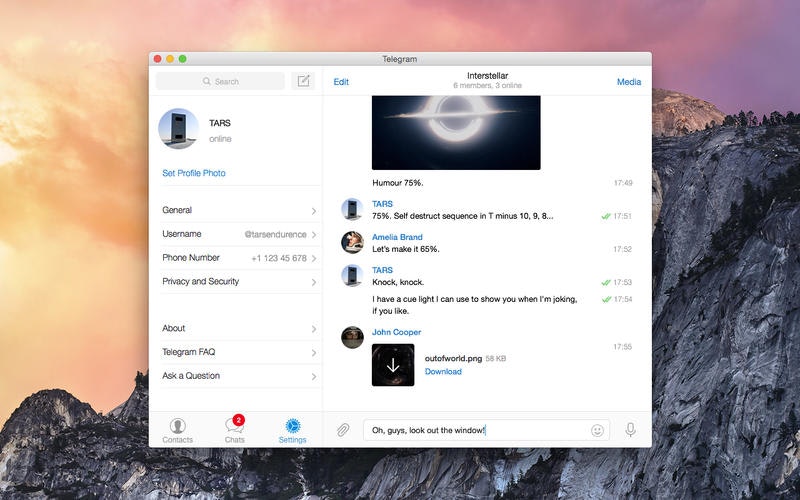Open the Phone Number setting row

pyautogui.click(x=239, y=258)
